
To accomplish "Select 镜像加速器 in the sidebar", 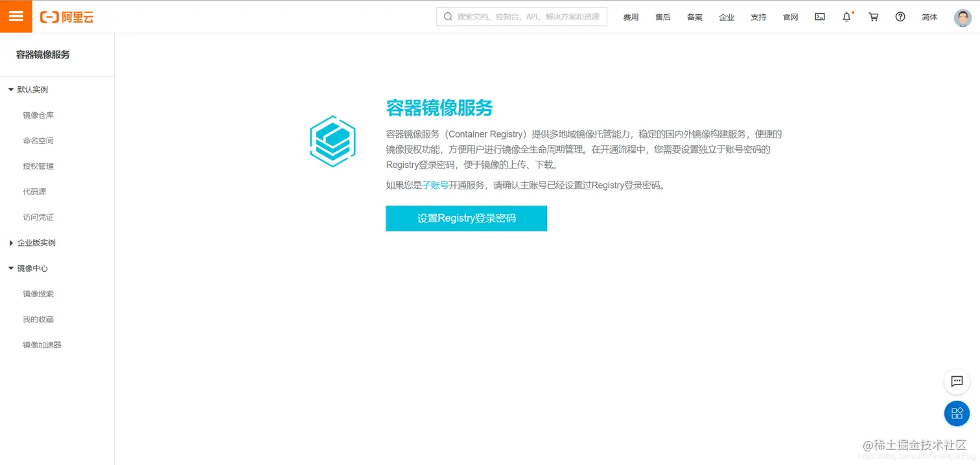I will tap(40, 344).
